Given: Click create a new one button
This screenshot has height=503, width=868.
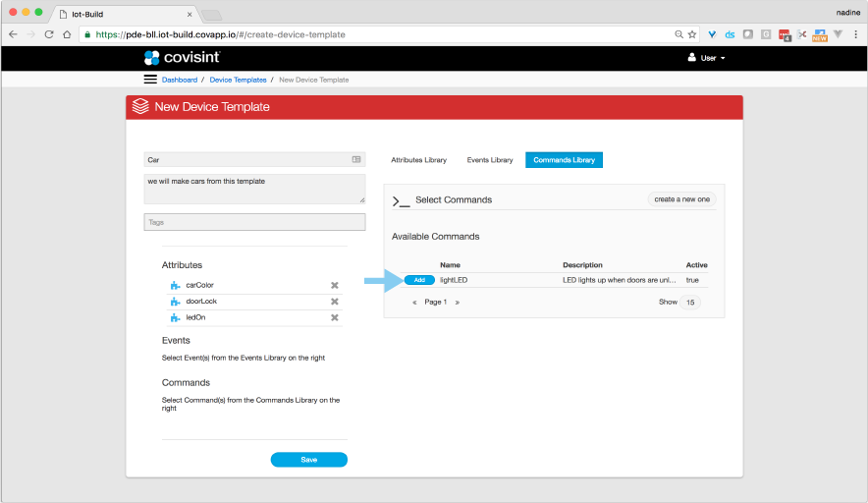Looking at the screenshot, I should click(x=681, y=199).
